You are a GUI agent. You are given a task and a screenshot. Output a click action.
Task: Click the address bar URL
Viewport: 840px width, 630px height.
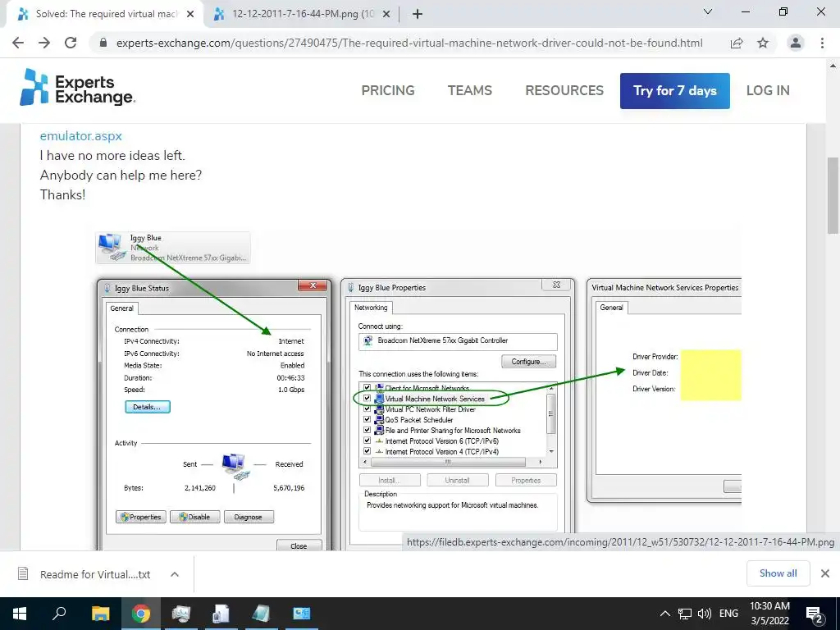tap(409, 43)
